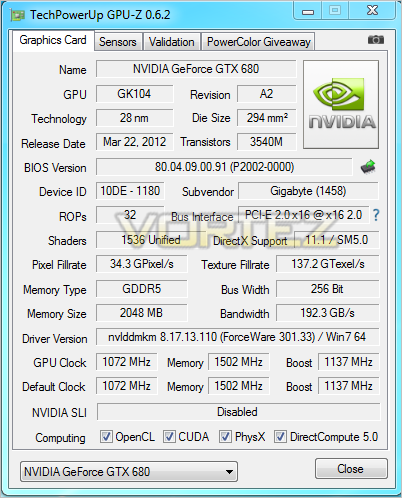The height and width of the screenshot is (498, 402).
Task: Click the Bus Interface question mark
Action: click(376, 215)
